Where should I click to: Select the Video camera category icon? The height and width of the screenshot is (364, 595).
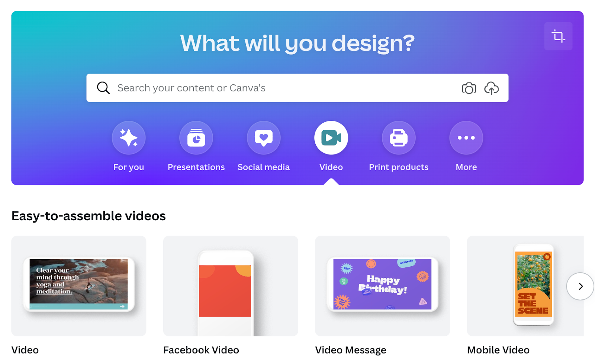[x=331, y=138]
